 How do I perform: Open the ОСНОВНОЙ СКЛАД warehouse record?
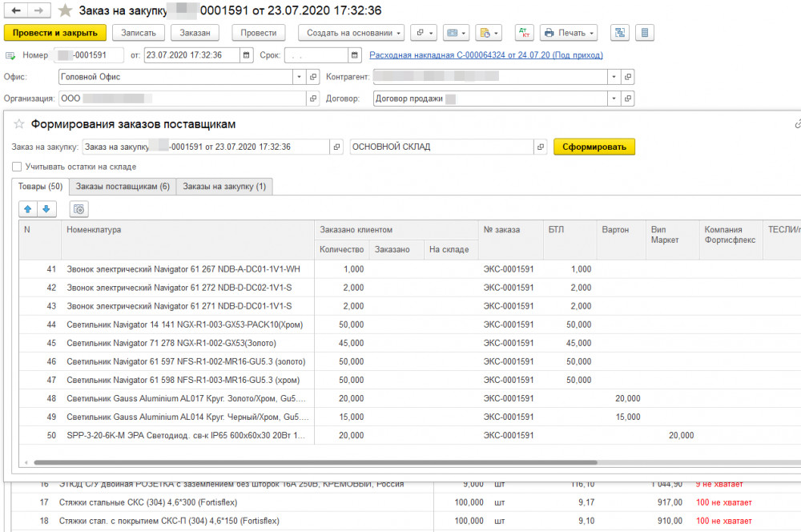click(x=541, y=147)
